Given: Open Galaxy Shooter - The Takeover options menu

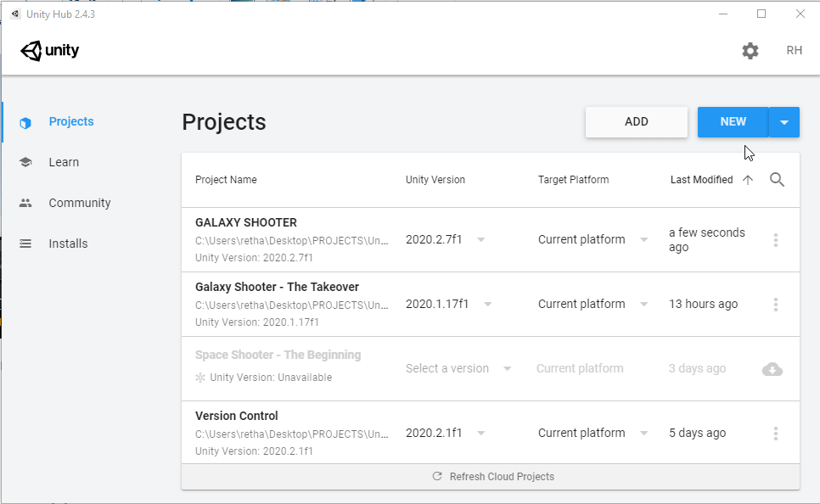Looking at the screenshot, I should pyautogui.click(x=775, y=305).
